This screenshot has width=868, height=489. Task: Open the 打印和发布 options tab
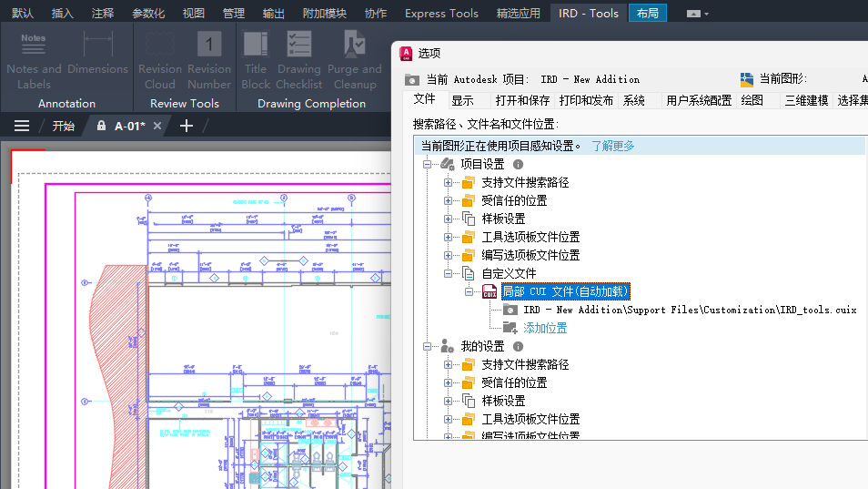click(x=586, y=100)
